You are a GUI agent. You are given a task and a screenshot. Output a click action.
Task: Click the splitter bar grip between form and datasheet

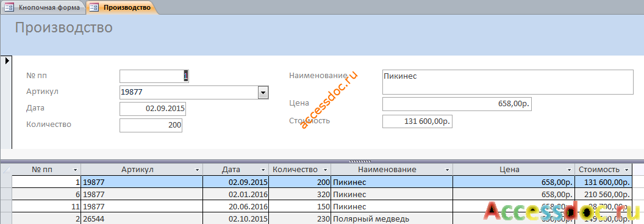pyautogui.click(x=360, y=161)
